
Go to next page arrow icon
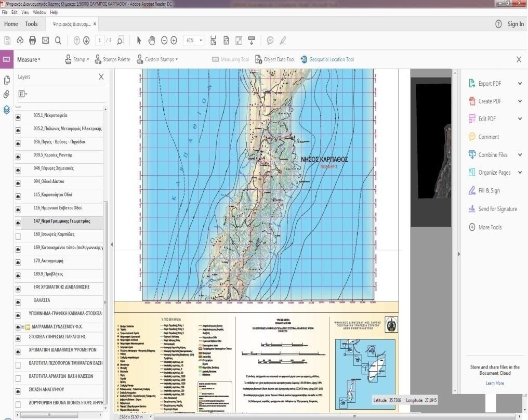(86, 41)
